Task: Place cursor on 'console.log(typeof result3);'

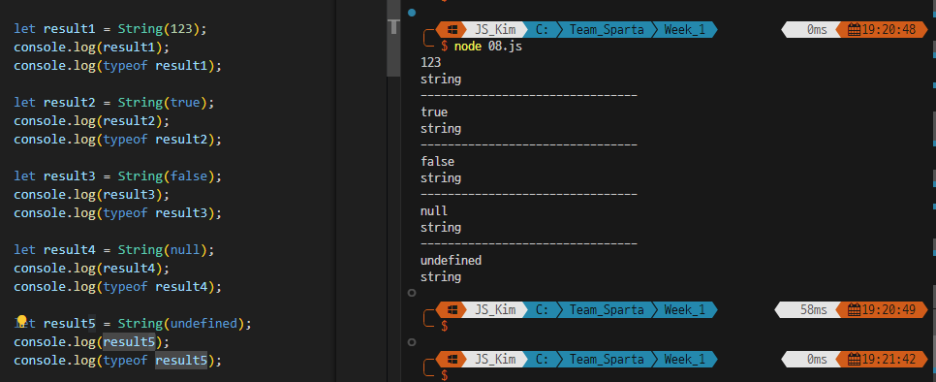Action: click(118, 214)
